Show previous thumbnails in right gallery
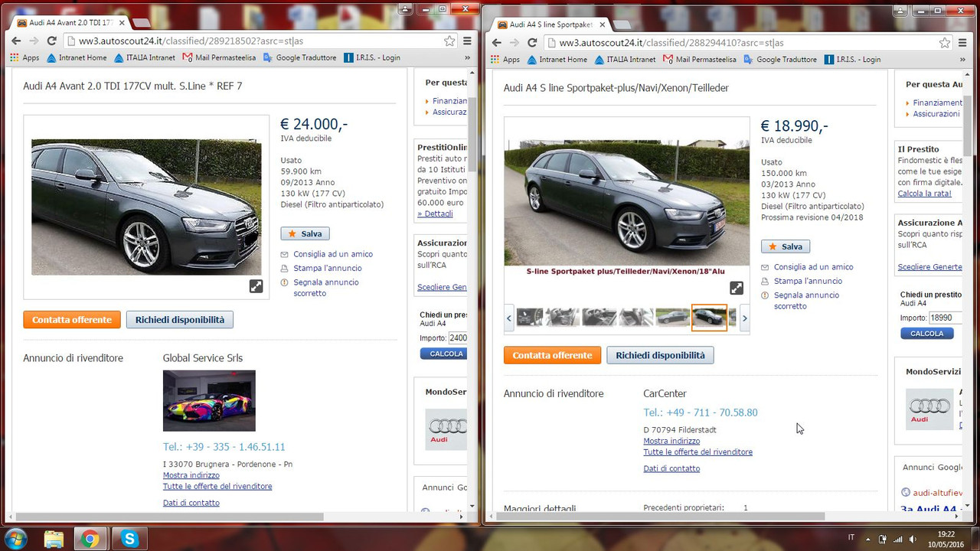 point(509,318)
